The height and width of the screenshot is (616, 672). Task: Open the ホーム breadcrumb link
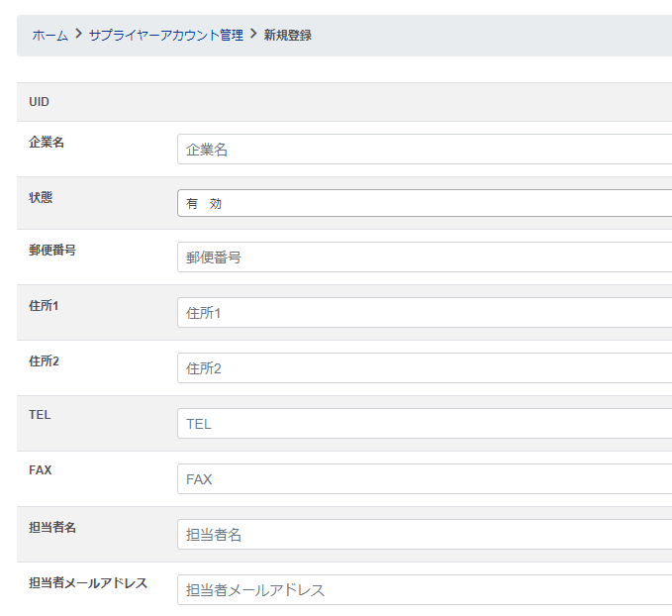point(49,36)
